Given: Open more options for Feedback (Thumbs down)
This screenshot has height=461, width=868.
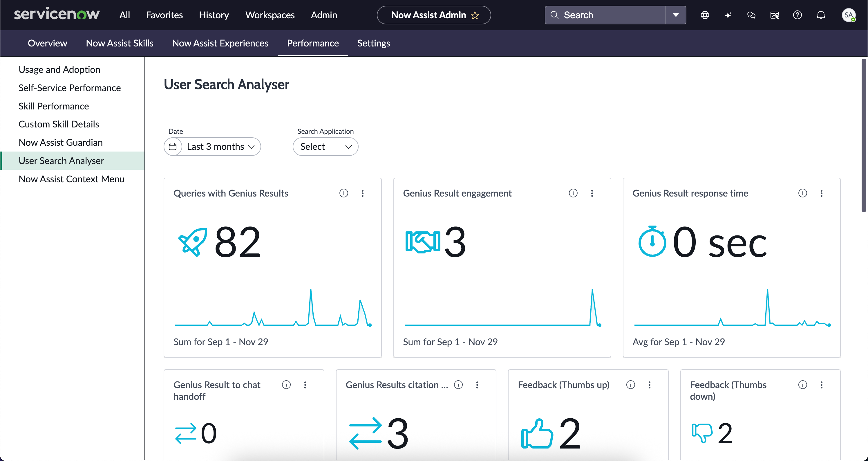Looking at the screenshot, I should 822,385.
